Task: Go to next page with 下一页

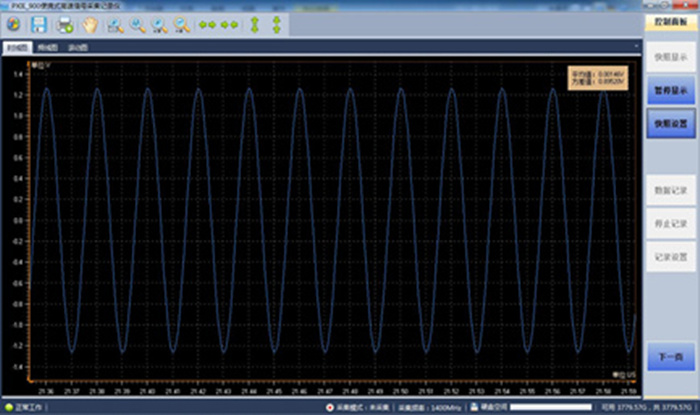Action: coord(670,357)
